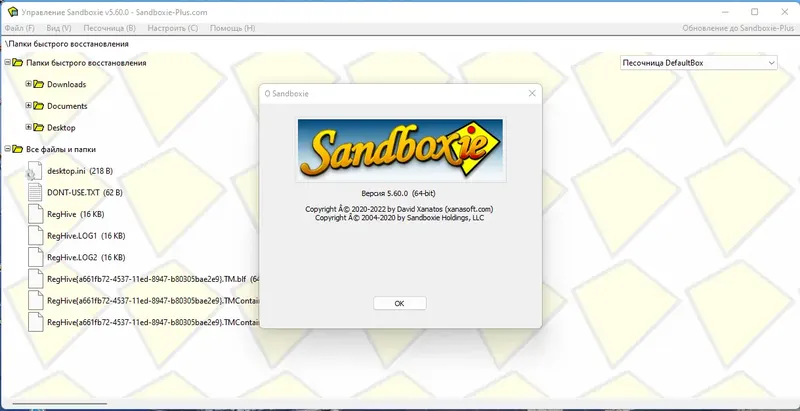
Task: Expand the Downloads tree node
Action: [29, 84]
